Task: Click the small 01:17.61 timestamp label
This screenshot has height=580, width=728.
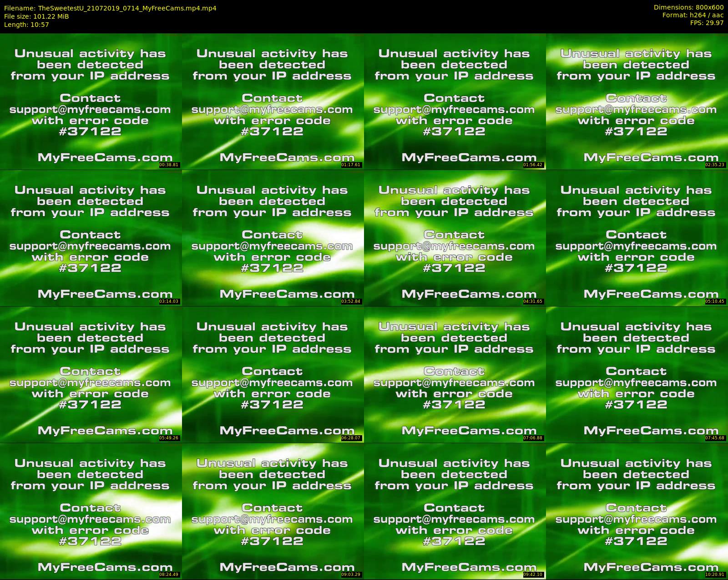Action: coord(351,165)
